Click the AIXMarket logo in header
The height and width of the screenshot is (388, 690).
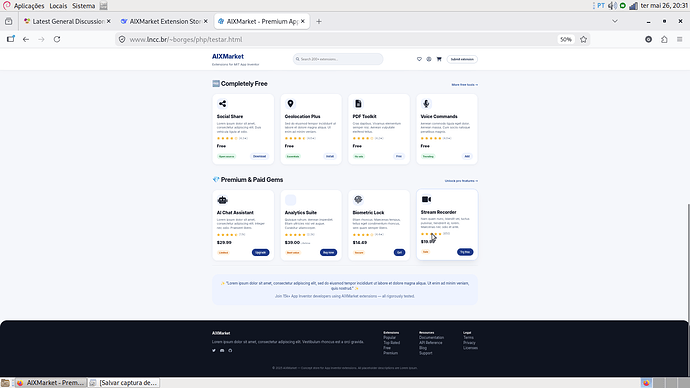pyautogui.click(x=228, y=56)
